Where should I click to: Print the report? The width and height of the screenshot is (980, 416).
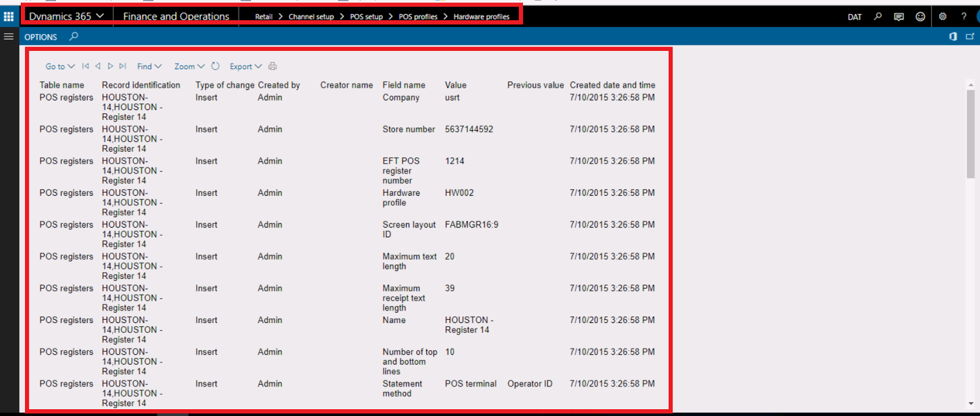pos(273,66)
